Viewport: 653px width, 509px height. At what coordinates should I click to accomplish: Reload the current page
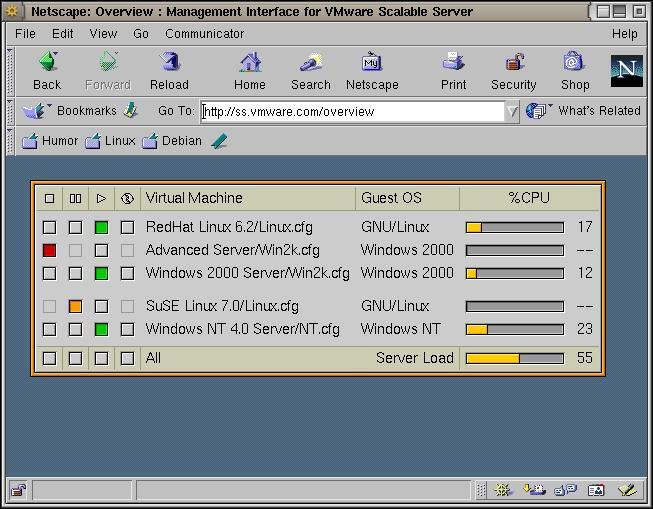(170, 62)
